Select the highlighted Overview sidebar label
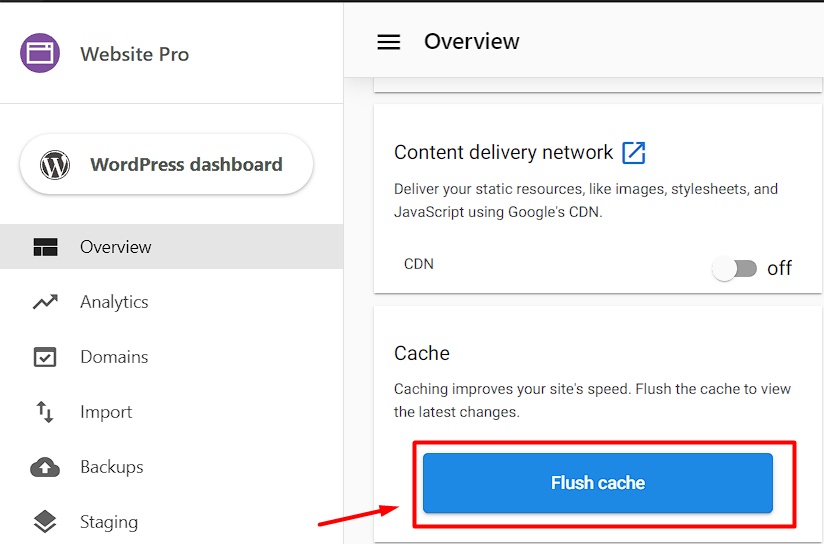The height and width of the screenshot is (544, 824). click(x=116, y=247)
